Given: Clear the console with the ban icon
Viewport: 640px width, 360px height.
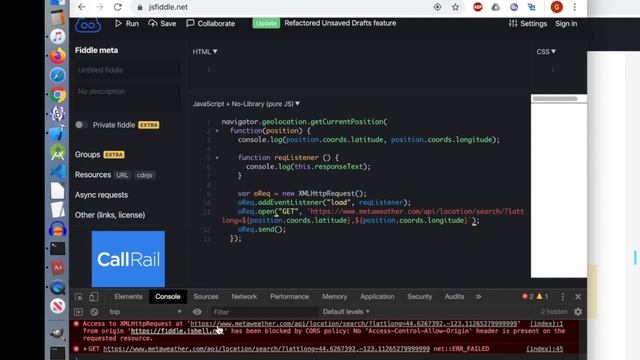Looking at the screenshot, I should (94, 312).
